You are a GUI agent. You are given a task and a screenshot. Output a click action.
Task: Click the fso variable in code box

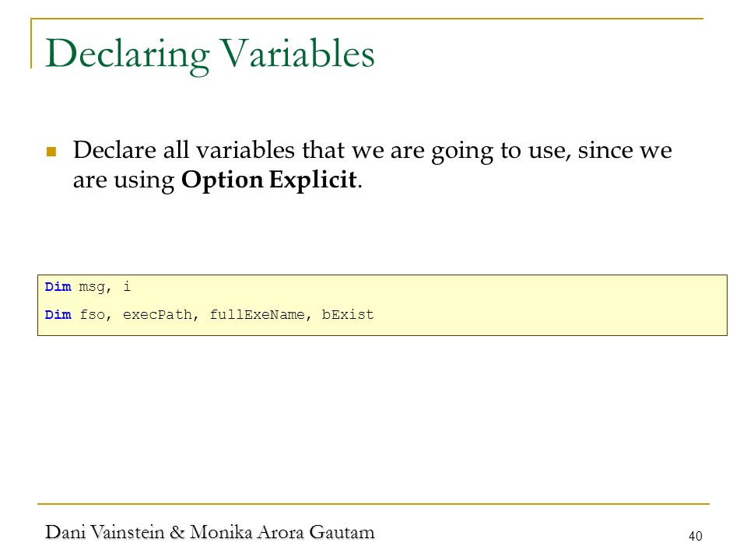92,315
